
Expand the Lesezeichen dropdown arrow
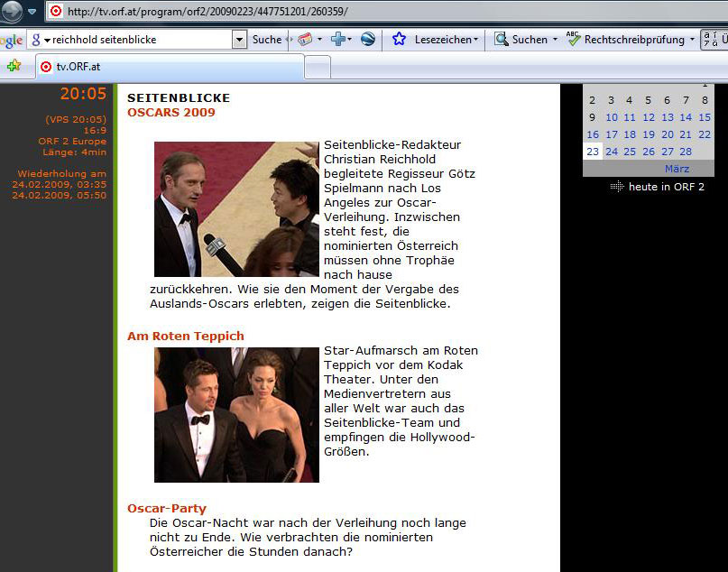pyautogui.click(x=477, y=40)
